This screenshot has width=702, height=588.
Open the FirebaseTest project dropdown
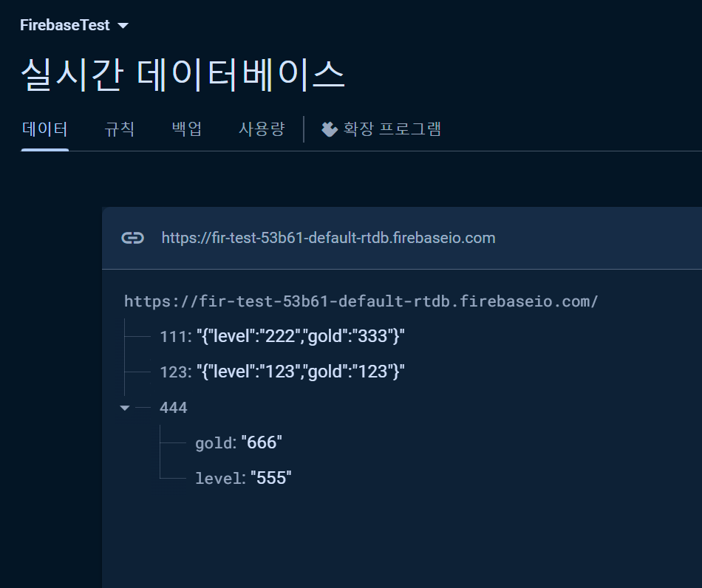[75, 25]
